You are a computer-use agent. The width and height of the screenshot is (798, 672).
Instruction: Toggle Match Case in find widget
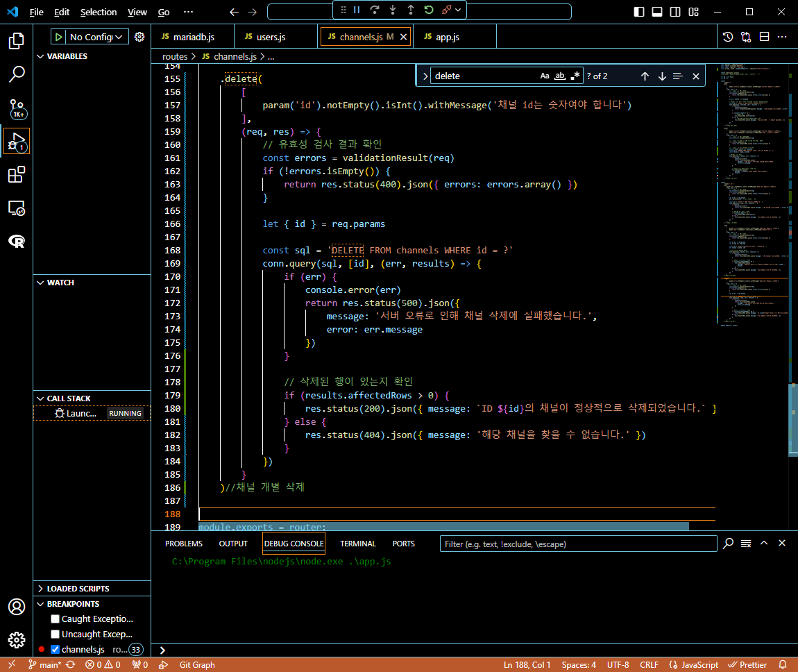point(545,76)
